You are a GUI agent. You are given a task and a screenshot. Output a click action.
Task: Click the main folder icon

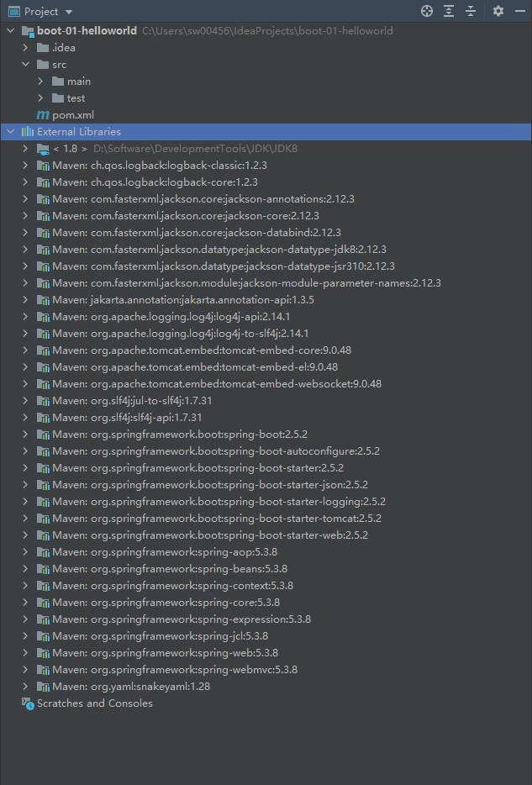(x=58, y=81)
